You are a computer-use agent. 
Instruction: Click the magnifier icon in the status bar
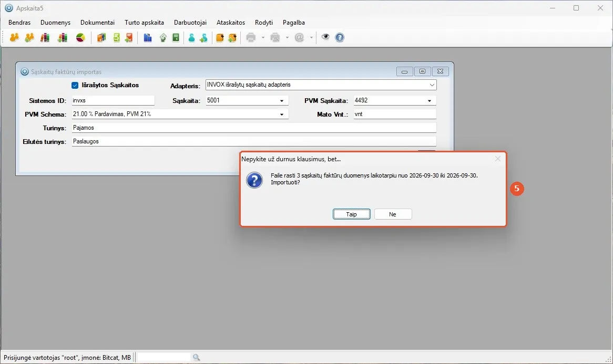pos(196,357)
